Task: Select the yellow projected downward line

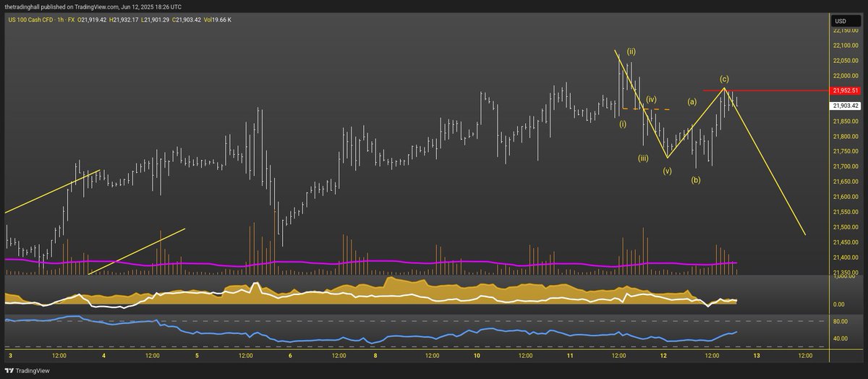Action: click(765, 161)
